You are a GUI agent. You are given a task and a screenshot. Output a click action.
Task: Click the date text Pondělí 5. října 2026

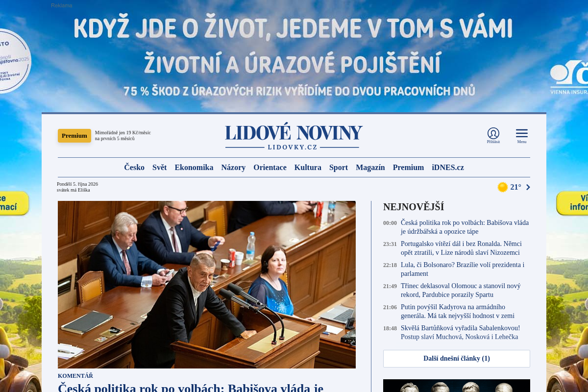(x=77, y=184)
